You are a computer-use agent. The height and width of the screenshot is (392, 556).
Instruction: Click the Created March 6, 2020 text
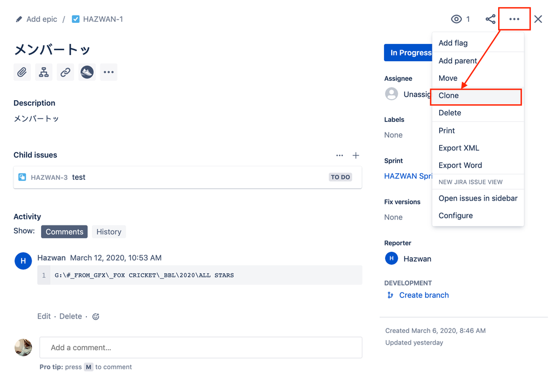point(435,331)
